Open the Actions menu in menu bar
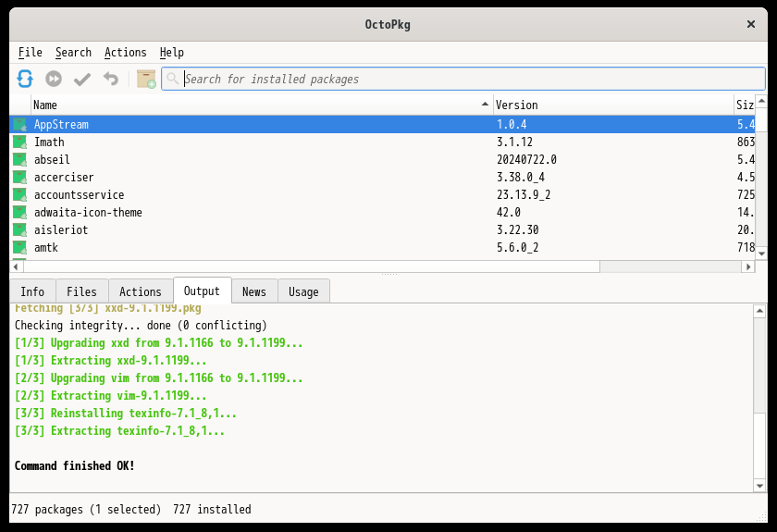The image size is (777, 532). click(x=125, y=52)
